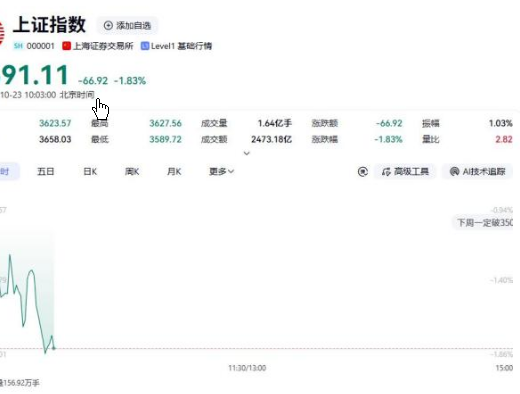
Task: Click the high value 3627.56
Action: pos(165,123)
